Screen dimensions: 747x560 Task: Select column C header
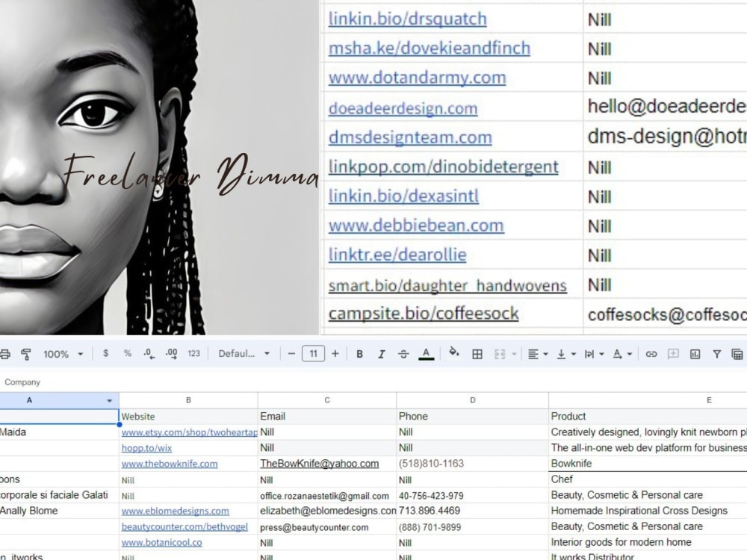click(327, 400)
